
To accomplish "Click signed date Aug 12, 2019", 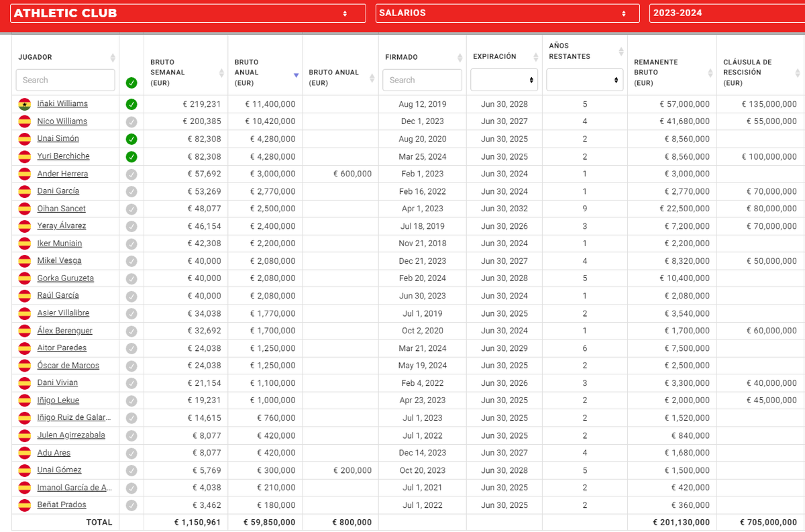I will pyautogui.click(x=422, y=104).
